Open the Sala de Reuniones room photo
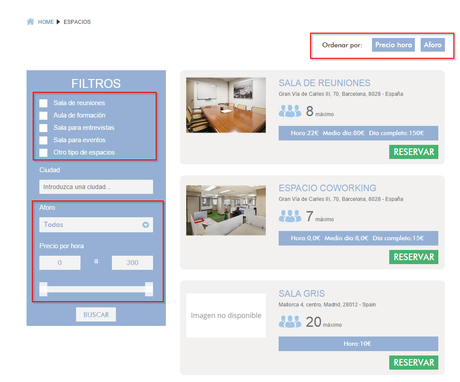This screenshot has height=382, width=460. [226, 105]
